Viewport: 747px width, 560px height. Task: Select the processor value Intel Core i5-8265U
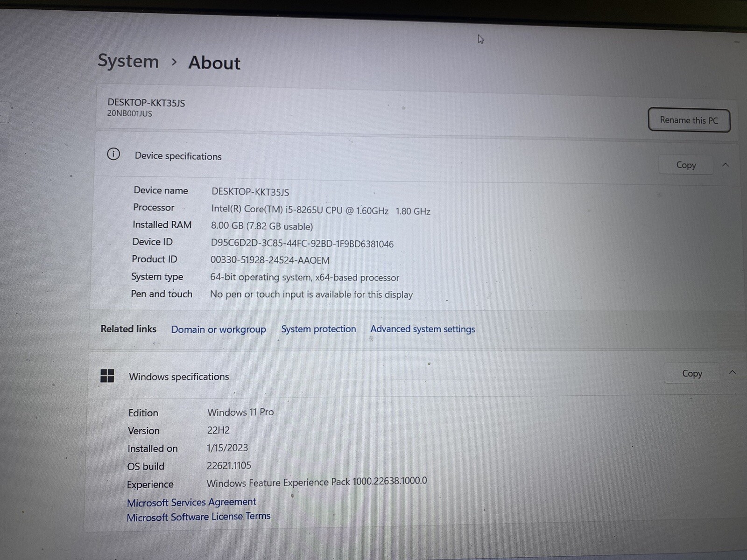point(321,210)
